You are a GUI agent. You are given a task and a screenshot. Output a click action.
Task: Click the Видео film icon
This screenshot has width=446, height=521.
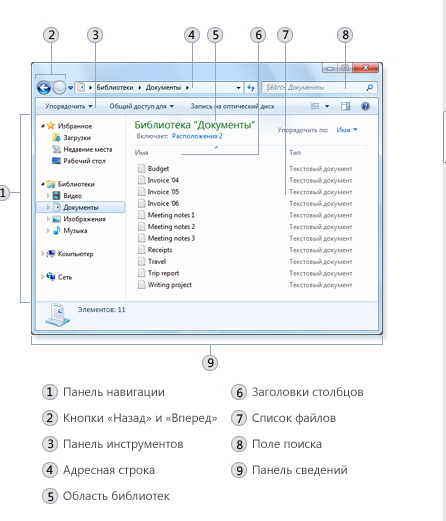(x=57, y=195)
